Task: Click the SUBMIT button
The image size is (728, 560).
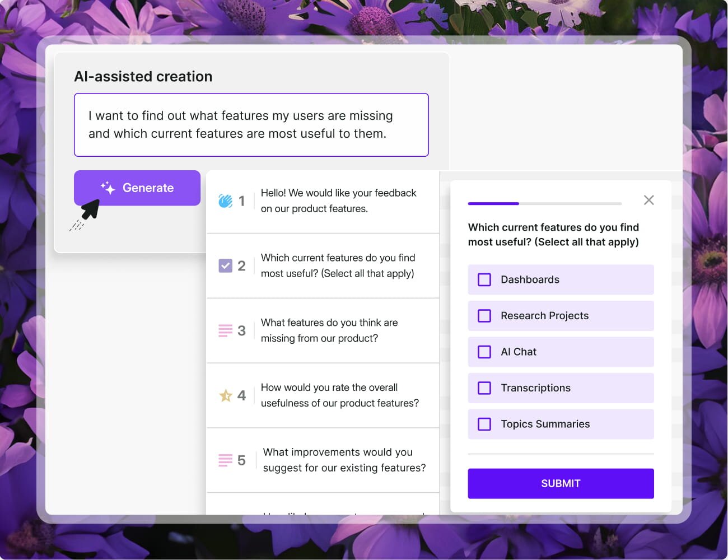Action: (561, 483)
